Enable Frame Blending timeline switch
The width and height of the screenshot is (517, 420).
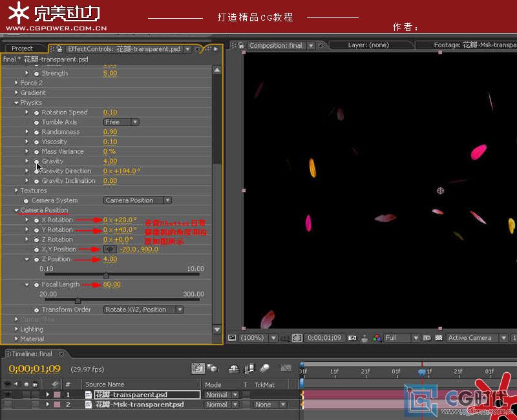tap(249, 368)
